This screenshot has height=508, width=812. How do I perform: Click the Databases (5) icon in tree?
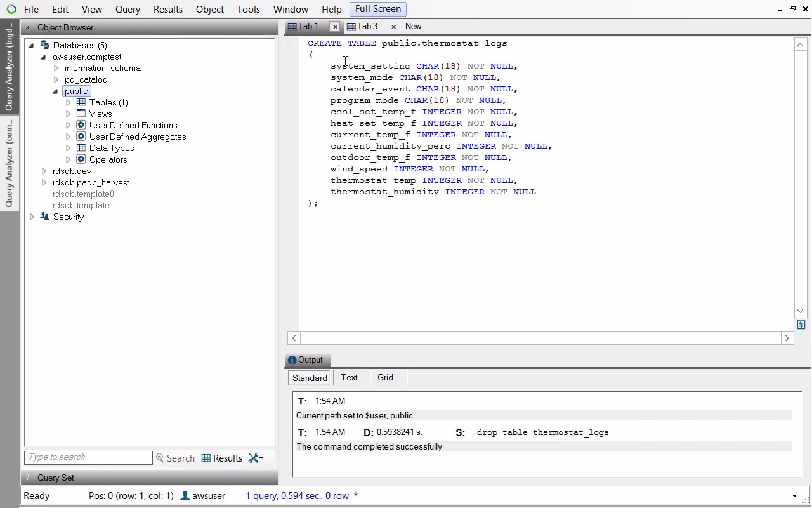pos(45,45)
